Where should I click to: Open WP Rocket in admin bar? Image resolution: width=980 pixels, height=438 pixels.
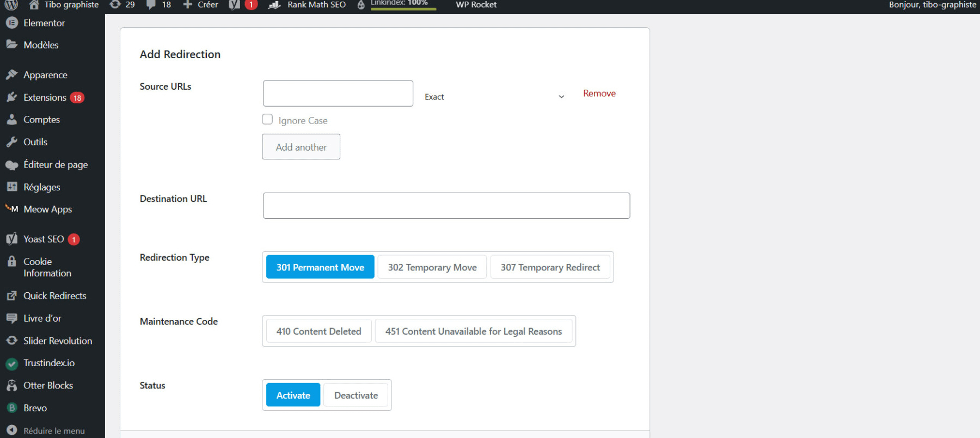coord(476,4)
